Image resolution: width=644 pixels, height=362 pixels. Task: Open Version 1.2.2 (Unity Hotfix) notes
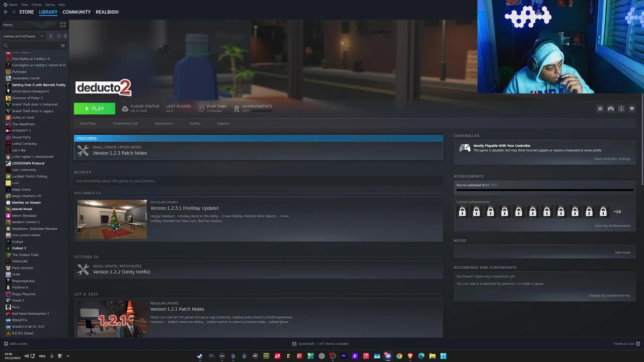point(259,269)
